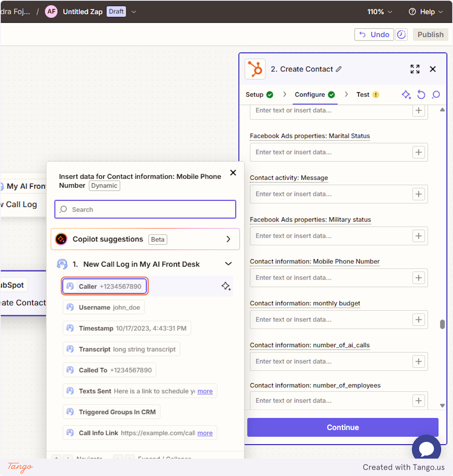Edit the Create Contact step name pencil
The width and height of the screenshot is (453, 476).
(x=339, y=69)
